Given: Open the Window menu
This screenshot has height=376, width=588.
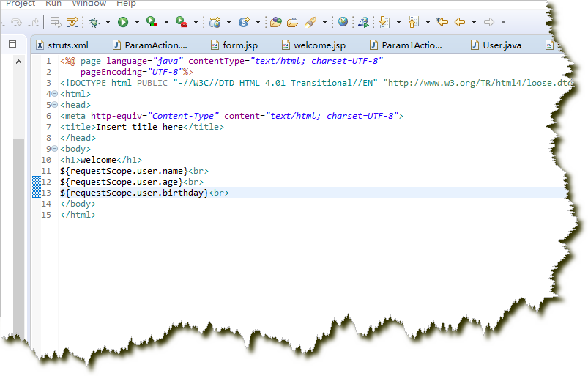Looking at the screenshot, I should tap(89, 4).
